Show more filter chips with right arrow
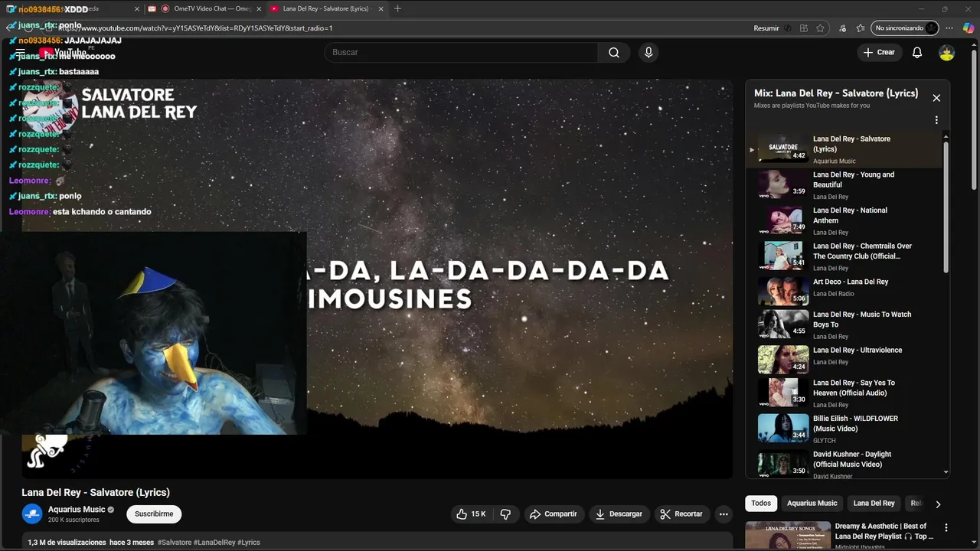 click(938, 504)
